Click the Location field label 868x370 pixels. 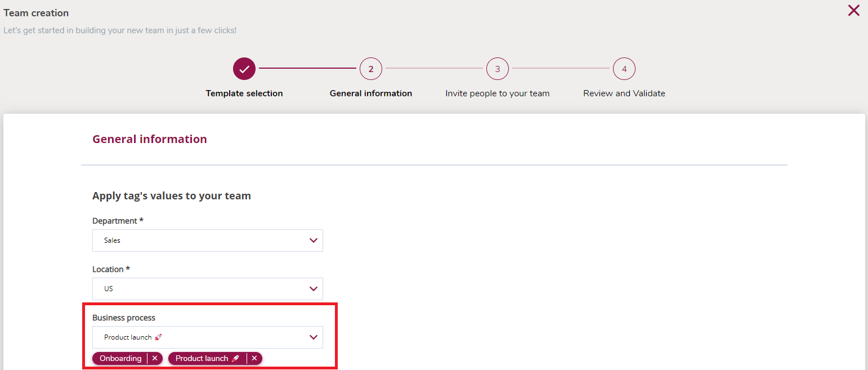point(111,269)
